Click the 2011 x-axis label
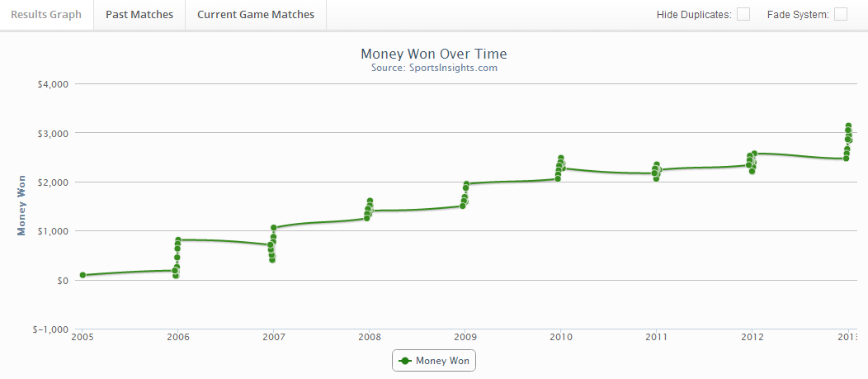Viewport: 868px width, 379px height. click(x=656, y=337)
